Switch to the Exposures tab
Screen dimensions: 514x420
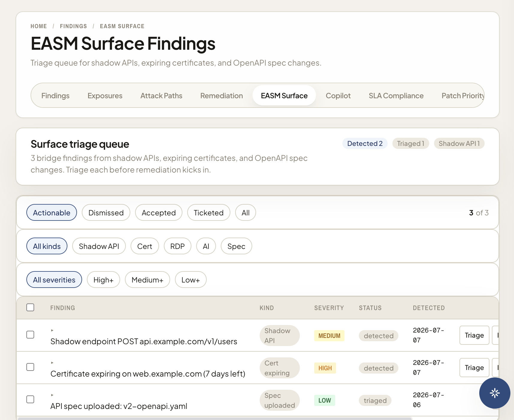pyautogui.click(x=105, y=96)
